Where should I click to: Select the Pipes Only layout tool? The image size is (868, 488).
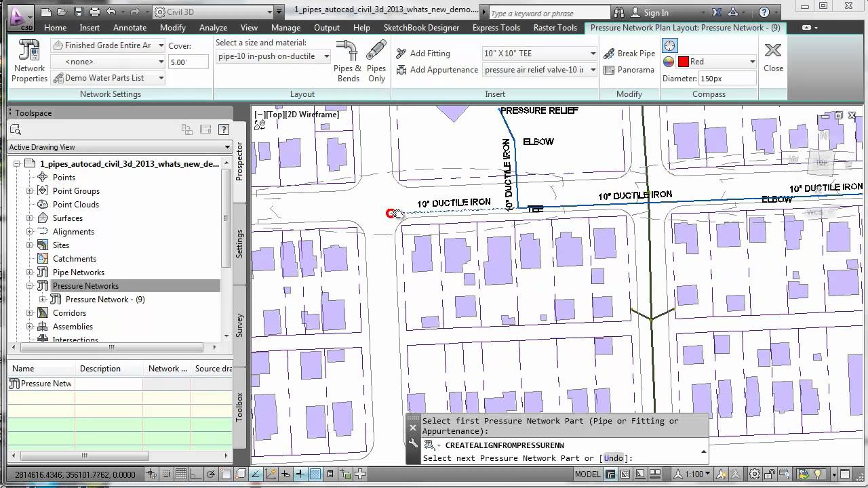[376, 61]
